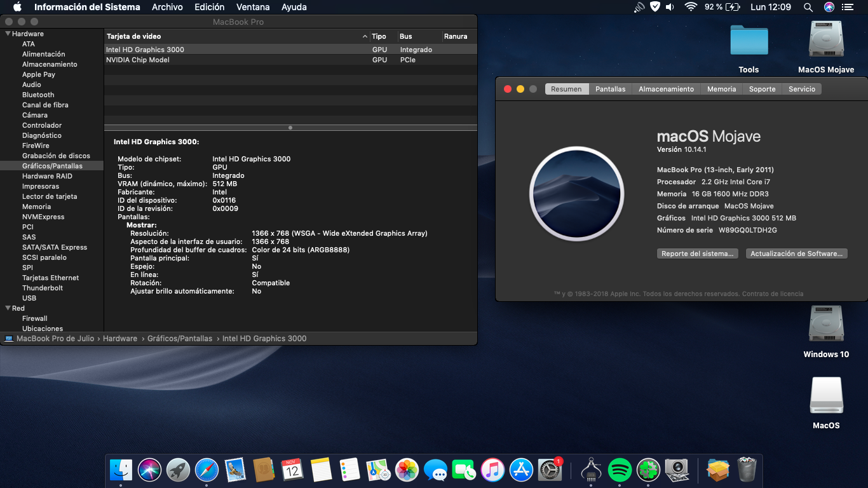The image size is (868, 488).
Task: Switch to the Pantallas tab
Action: [x=611, y=89]
